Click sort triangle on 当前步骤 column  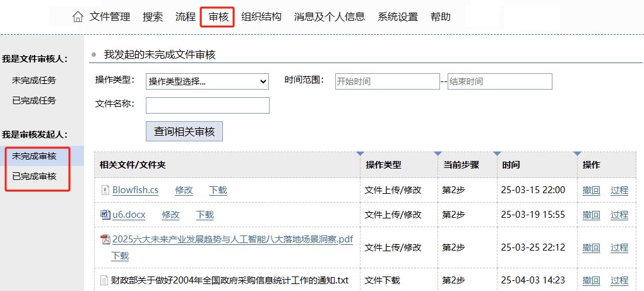tap(496, 153)
